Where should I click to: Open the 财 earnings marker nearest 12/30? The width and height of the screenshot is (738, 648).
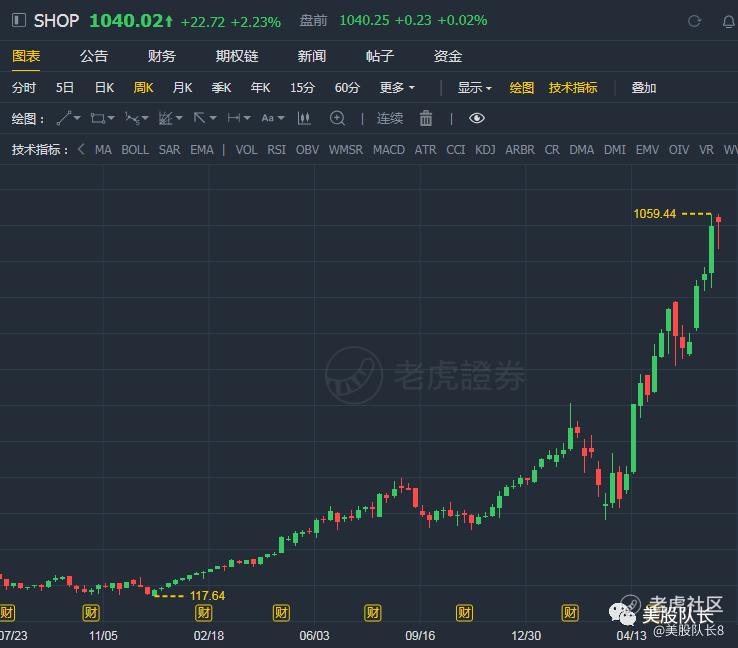(x=570, y=613)
